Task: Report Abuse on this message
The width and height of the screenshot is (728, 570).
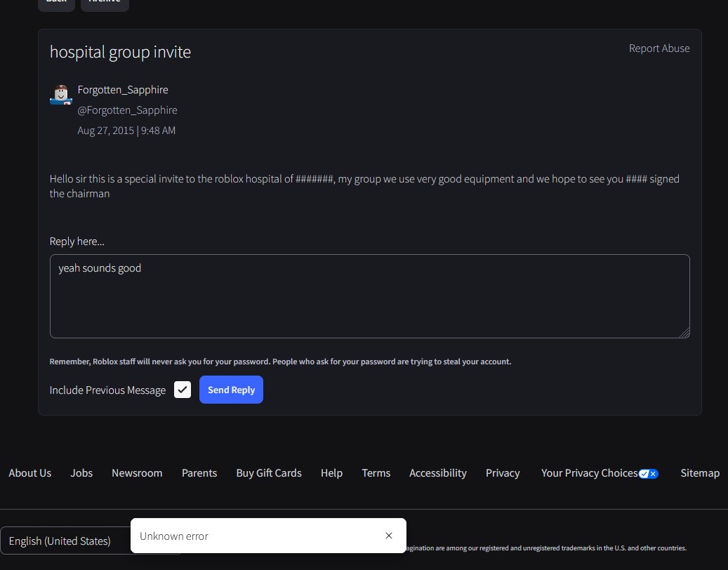Action: [658, 48]
